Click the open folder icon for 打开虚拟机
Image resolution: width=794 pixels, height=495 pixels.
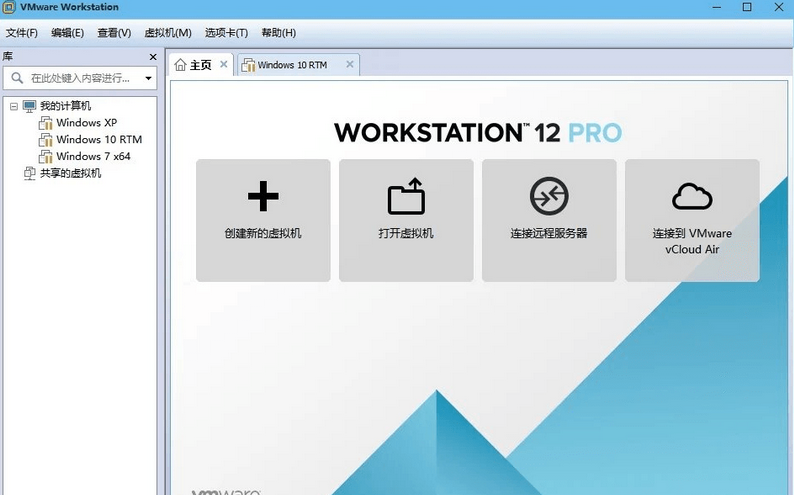pos(406,196)
